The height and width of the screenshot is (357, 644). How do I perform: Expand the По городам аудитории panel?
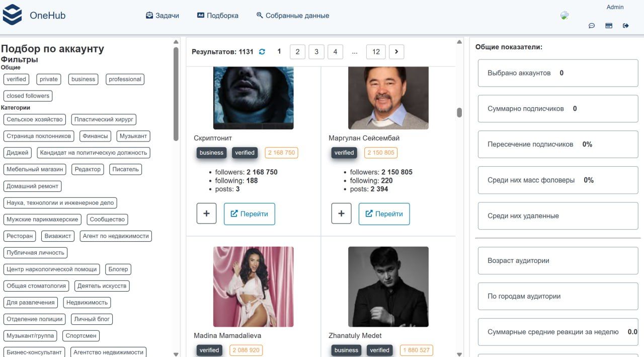[x=557, y=296]
